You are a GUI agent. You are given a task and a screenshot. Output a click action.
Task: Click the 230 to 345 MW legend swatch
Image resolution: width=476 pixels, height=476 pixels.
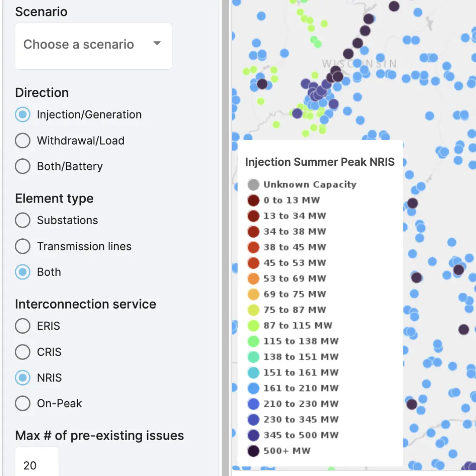tap(254, 420)
